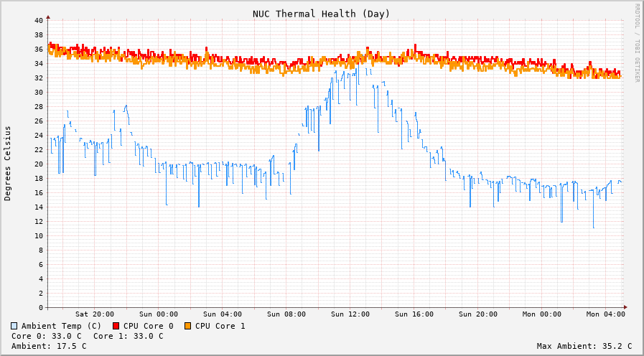Click the 'Sun 20:00' time axis label
Screen dimensions: 644x356
click(478, 314)
